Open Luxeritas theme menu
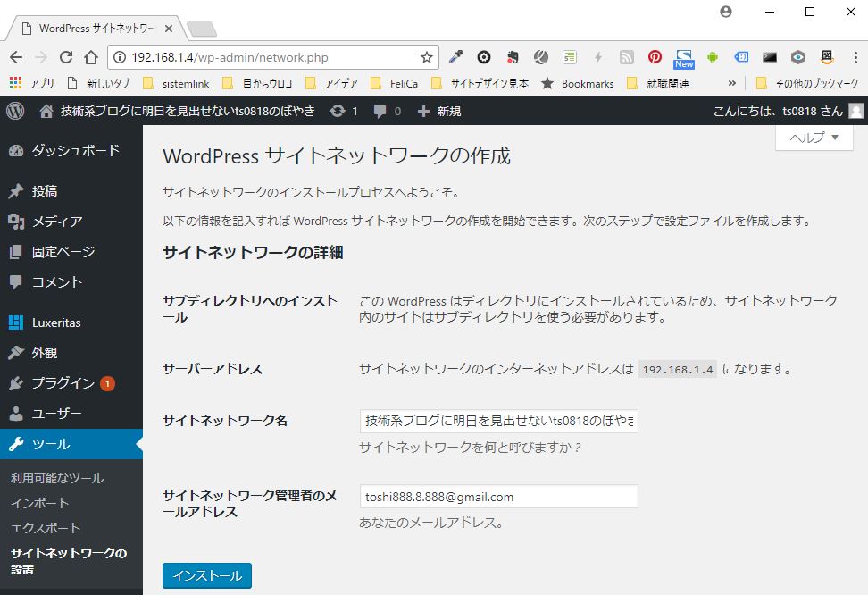868x595 pixels. 71,323
